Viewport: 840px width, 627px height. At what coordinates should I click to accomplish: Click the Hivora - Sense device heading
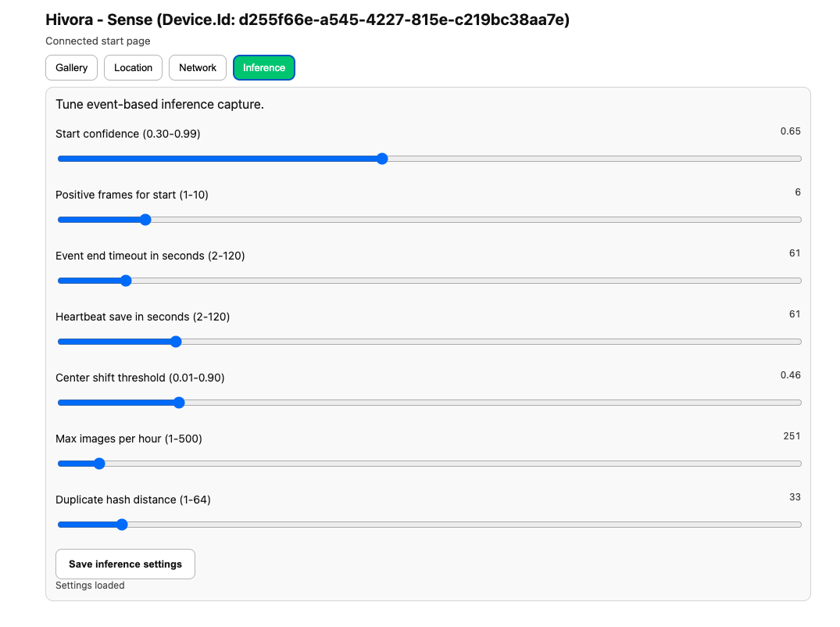[307, 20]
